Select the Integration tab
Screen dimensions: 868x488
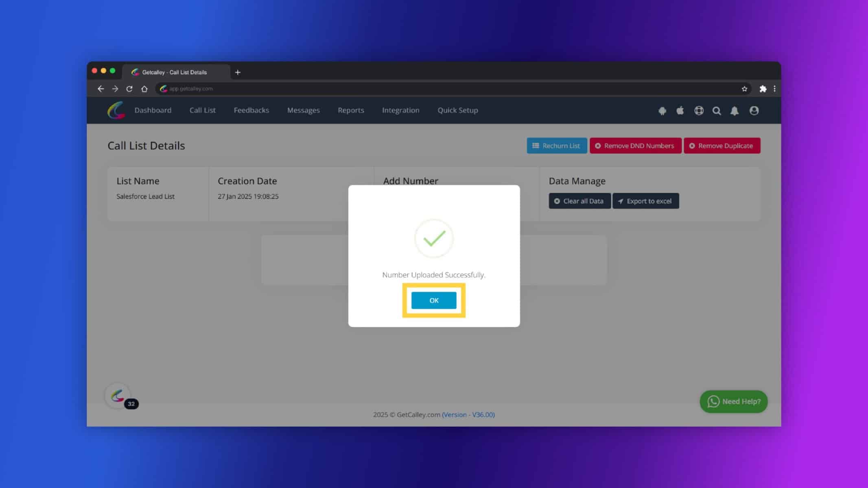(400, 110)
